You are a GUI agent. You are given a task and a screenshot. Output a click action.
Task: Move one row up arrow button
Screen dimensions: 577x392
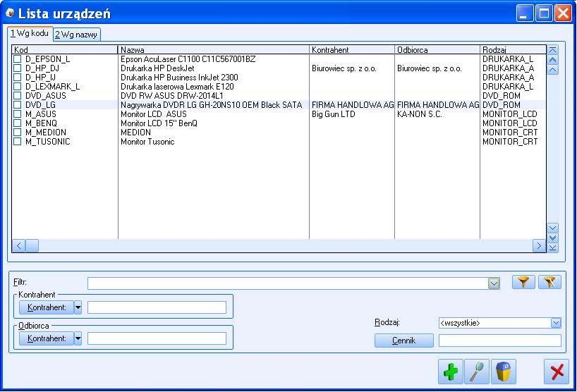click(x=552, y=70)
